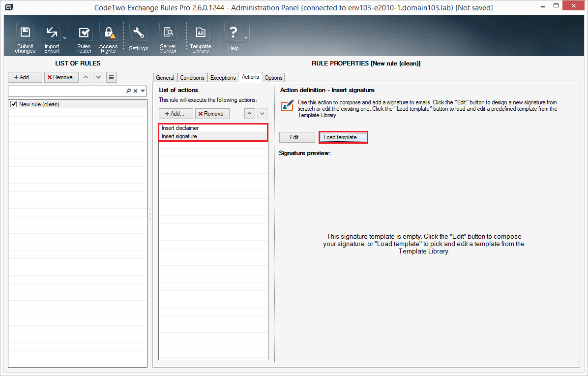Move the selected action up
588x376 pixels.
pos(250,114)
